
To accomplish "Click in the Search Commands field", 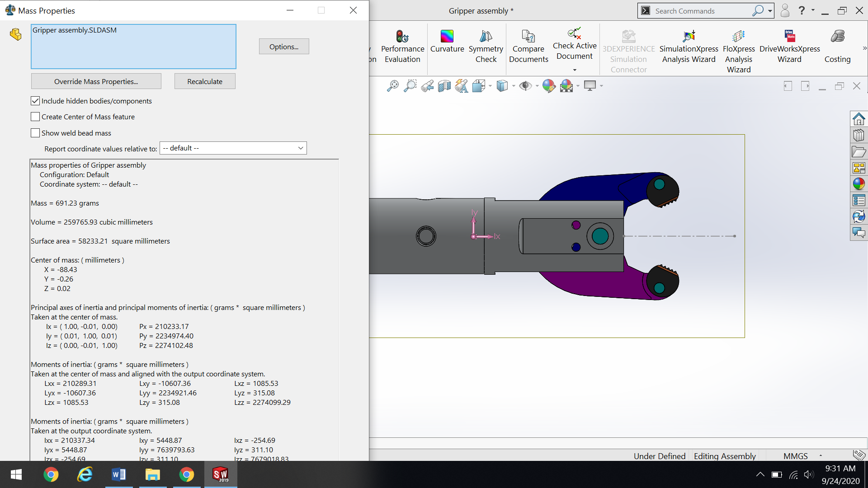I will (x=701, y=11).
